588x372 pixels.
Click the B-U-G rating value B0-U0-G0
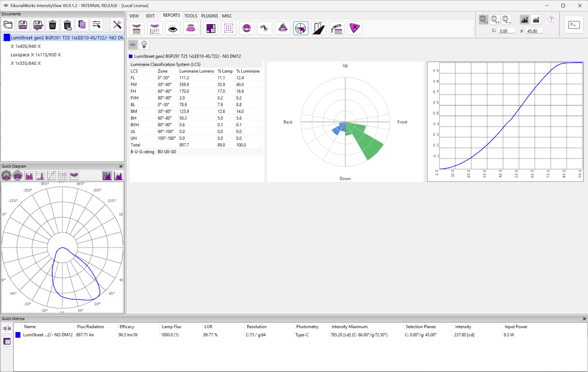[167, 152]
